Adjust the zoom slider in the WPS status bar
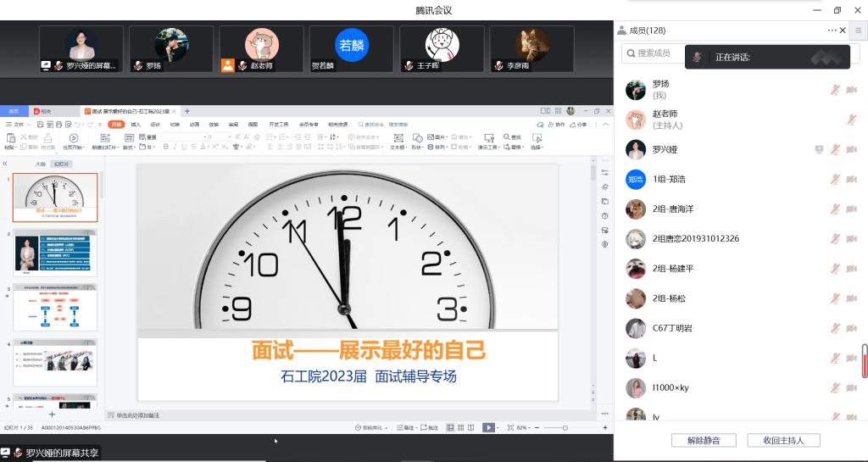 coord(565,428)
